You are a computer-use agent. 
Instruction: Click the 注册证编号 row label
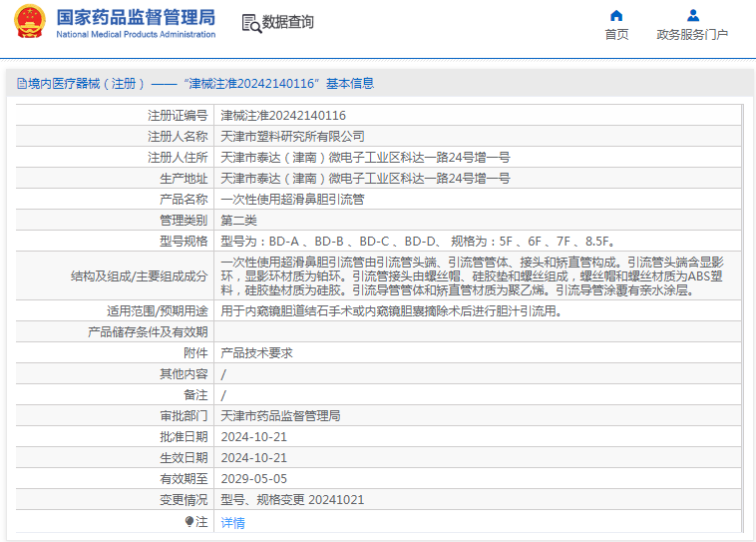(178, 116)
